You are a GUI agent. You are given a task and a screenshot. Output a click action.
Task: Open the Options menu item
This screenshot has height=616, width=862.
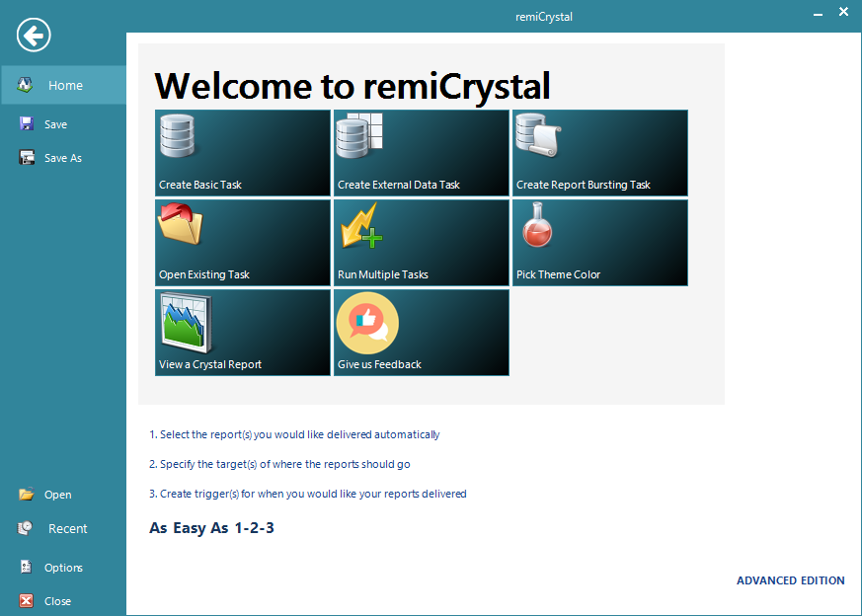click(64, 567)
